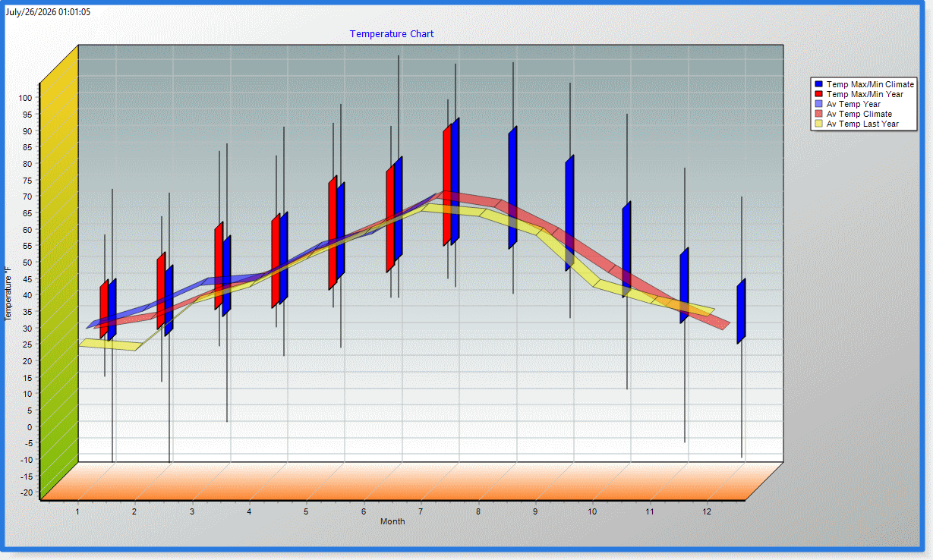Select the Av Temp Climate legend label
The width and height of the screenshot is (933, 560).
click(859, 114)
